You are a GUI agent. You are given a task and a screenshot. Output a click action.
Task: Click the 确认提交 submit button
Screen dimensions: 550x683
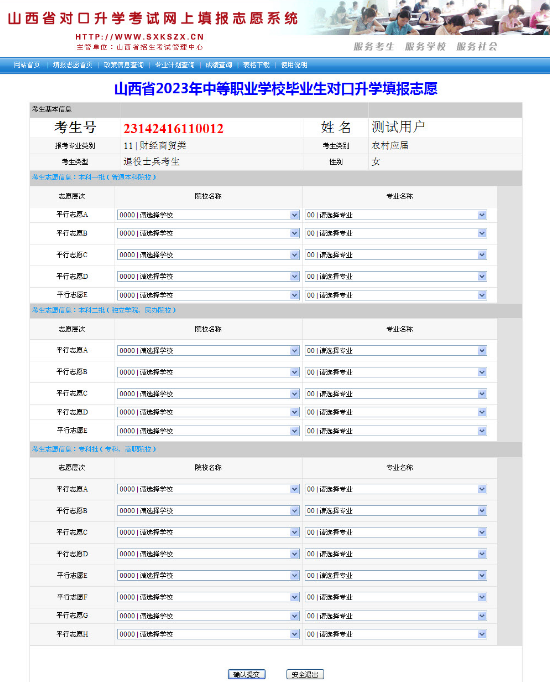(247, 674)
